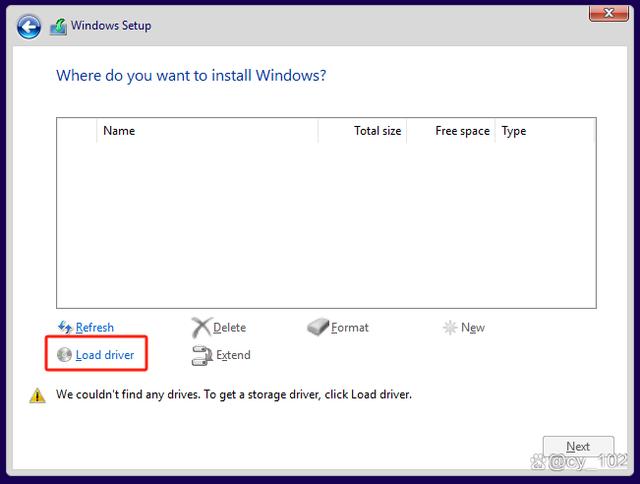Click the Next button
This screenshot has width=640, height=484.
pyautogui.click(x=578, y=446)
